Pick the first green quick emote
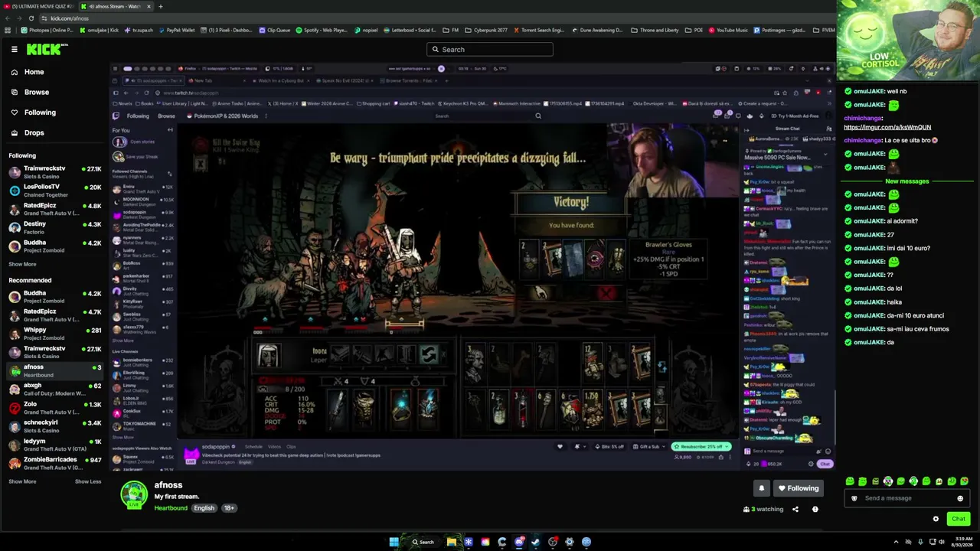This screenshot has width=980, height=551. click(850, 481)
